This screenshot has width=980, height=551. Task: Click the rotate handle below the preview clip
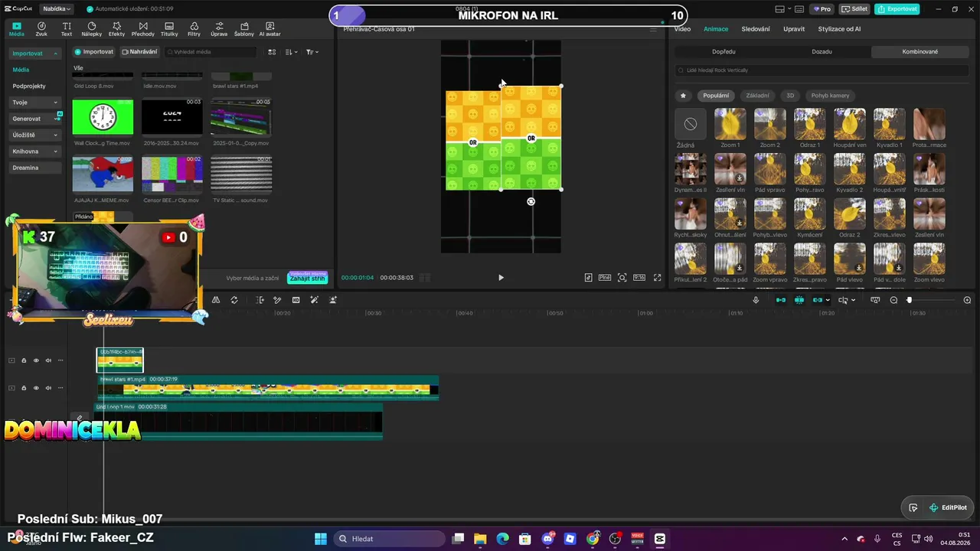click(531, 201)
